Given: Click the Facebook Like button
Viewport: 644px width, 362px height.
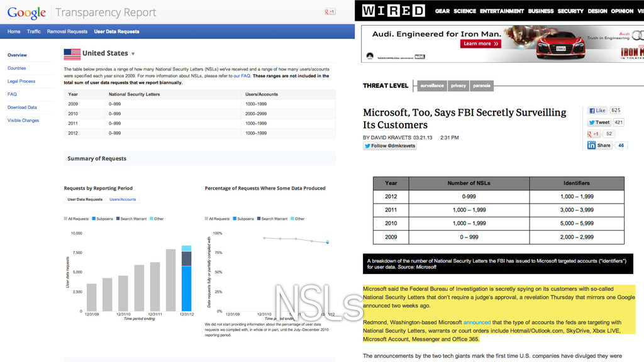Looking at the screenshot, I should [597, 111].
